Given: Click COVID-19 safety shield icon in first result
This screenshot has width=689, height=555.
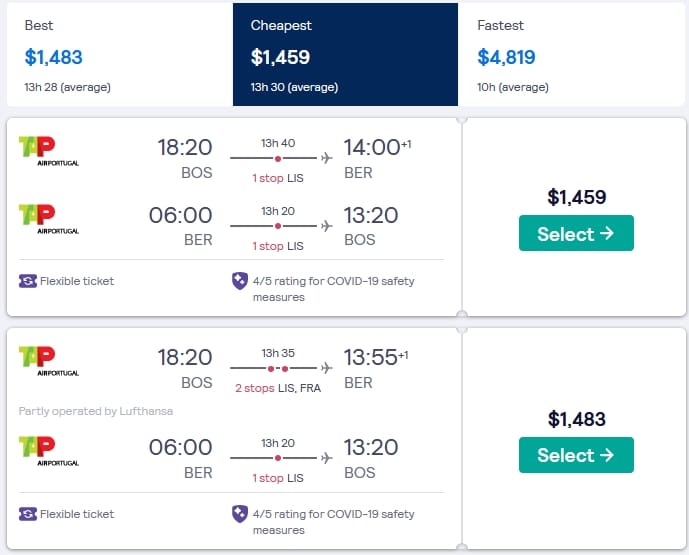Looking at the screenshot, I should (x=239, y=282).
